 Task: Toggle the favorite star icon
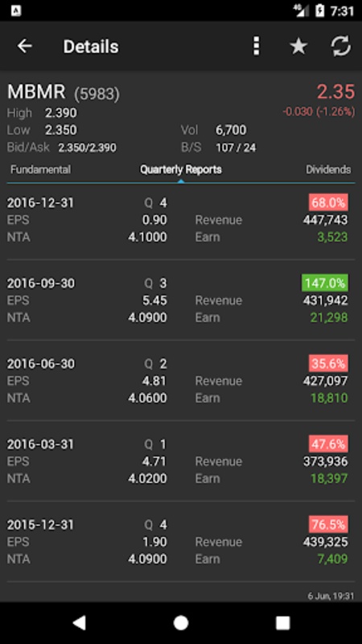298,46
